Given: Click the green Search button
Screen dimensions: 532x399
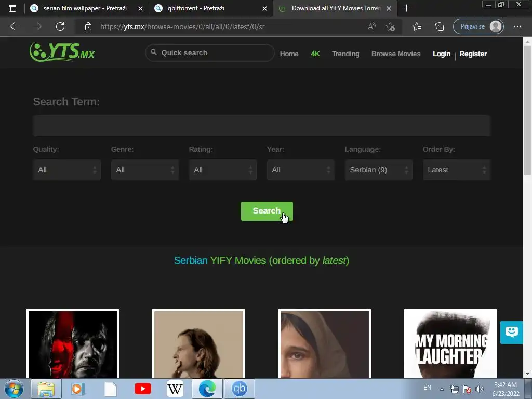Looking at the screenshot, I should pos(267,211).
